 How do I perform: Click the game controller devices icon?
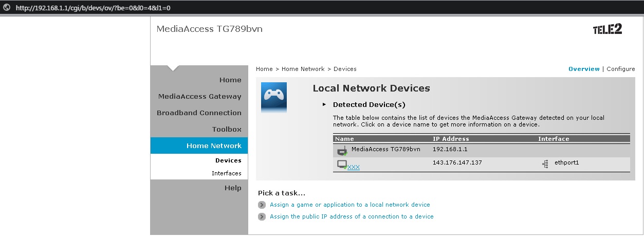[x=274, y=98]
